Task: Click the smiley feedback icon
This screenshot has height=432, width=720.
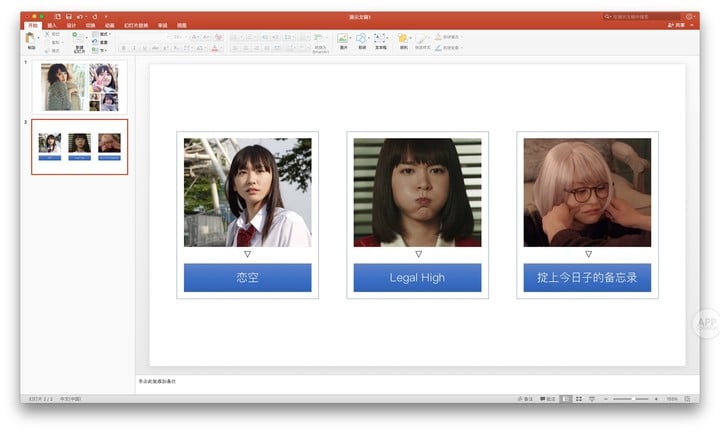Action: tap(689, 17)
